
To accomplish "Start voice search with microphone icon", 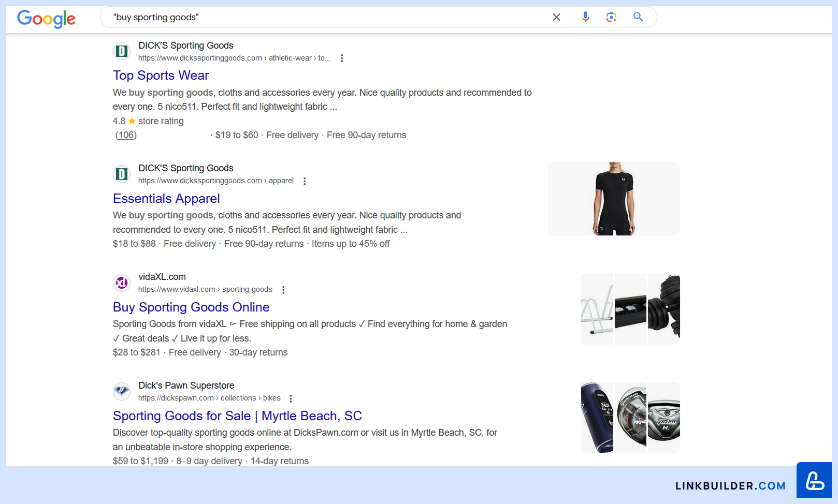I will pos(585,17).
